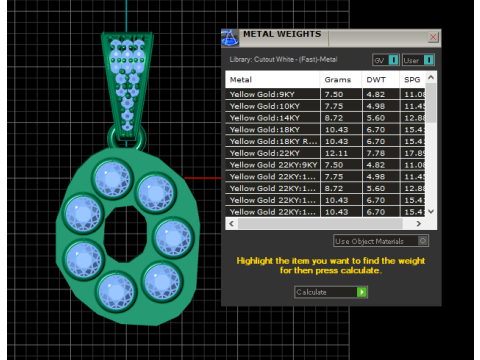This screenshot has width=480, height=360.
Task: Select the topmost round gemstone on pendant
Action: (112, 179)
